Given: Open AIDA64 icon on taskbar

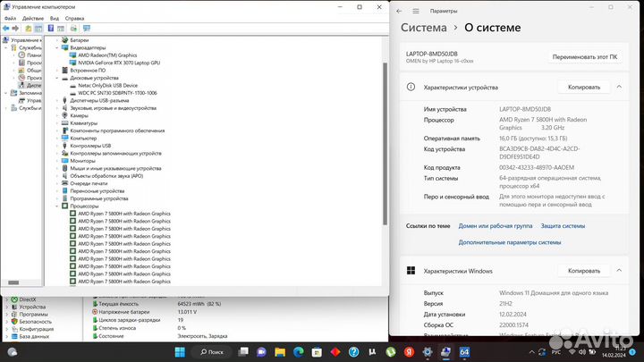Looking at the screenshot, I should 464,352.
